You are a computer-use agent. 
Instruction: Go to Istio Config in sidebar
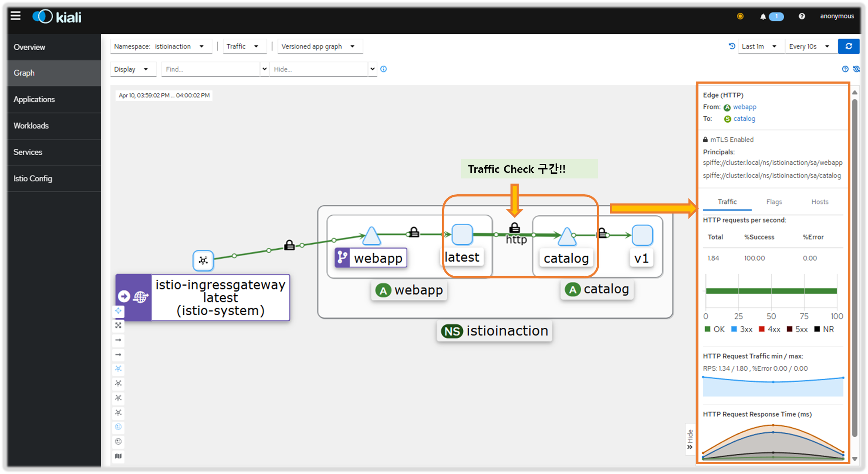pos(33,178)
